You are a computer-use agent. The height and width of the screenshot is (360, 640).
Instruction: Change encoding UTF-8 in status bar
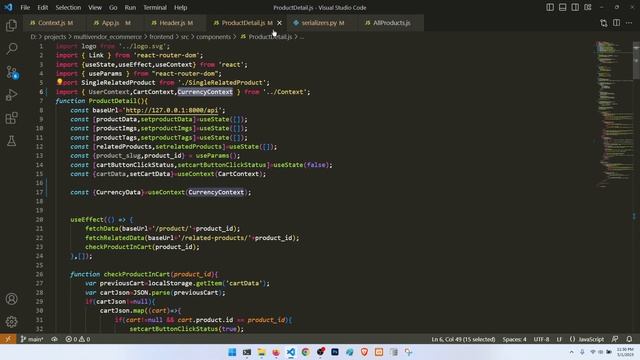(541, 339)
